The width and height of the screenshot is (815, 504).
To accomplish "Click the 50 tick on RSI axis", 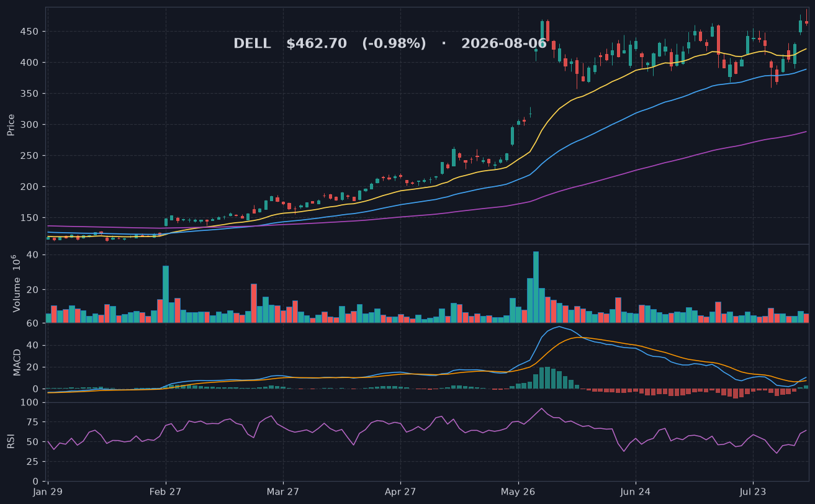I will [33, 442].
